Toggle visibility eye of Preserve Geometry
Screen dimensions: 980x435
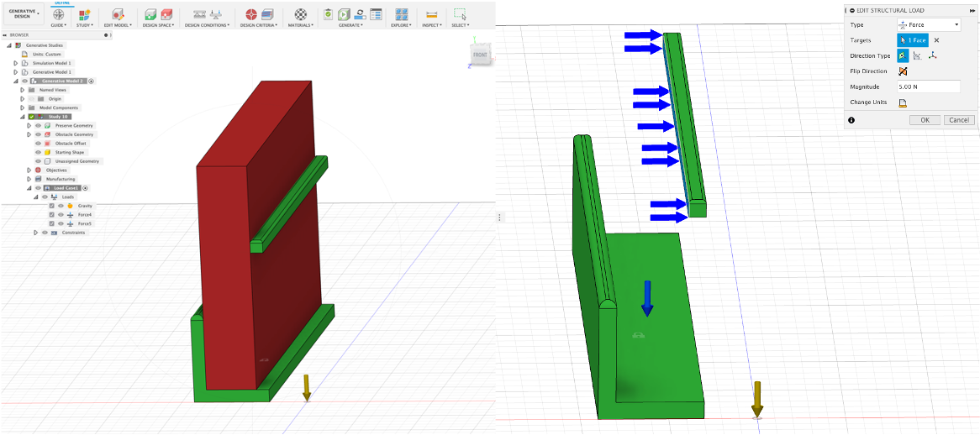(x=37, y=125)
